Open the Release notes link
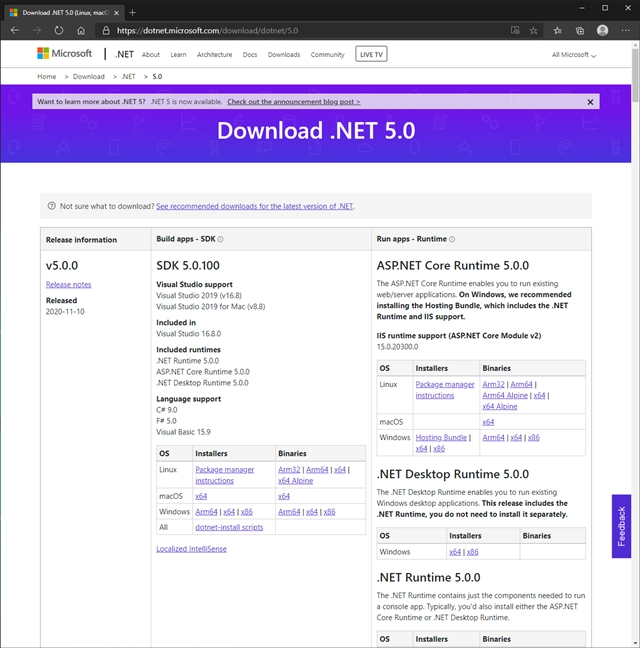640x648 pixels. point(69,284)
